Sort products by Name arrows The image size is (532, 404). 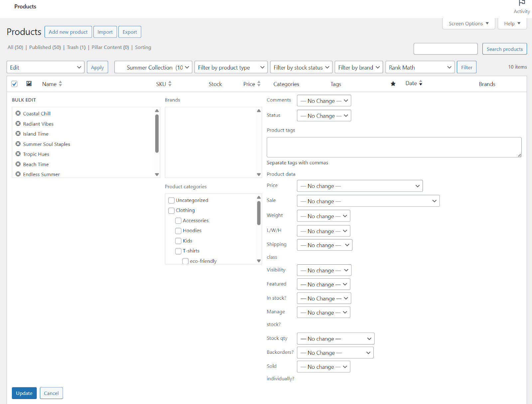61,84
